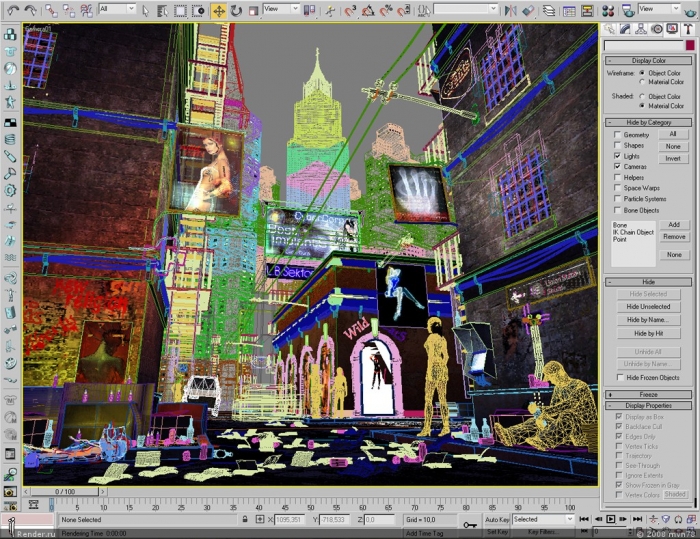
Task: Open the Schematic View icon
Action: point(587,10)
